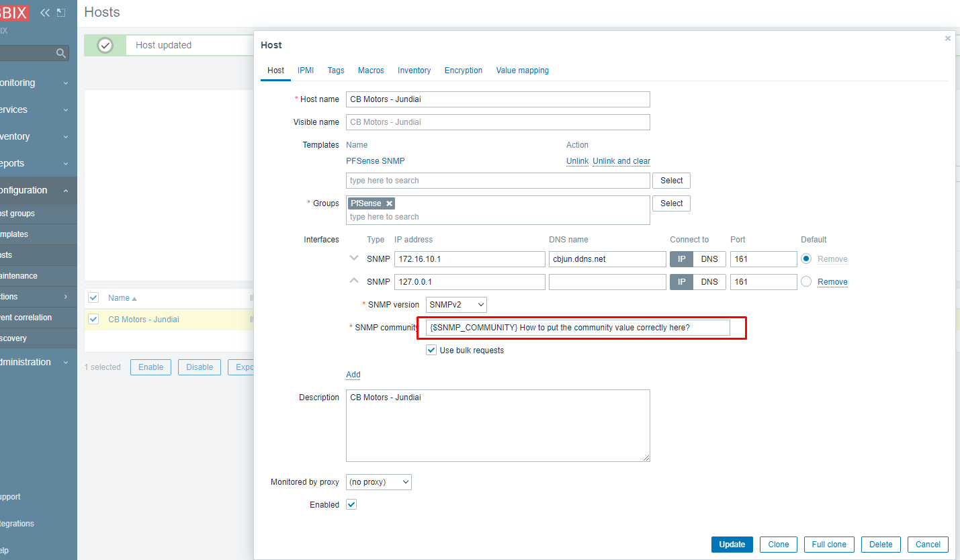Select the Default radio for the 127.0.0.1 interface

click(x=805, y=281)
